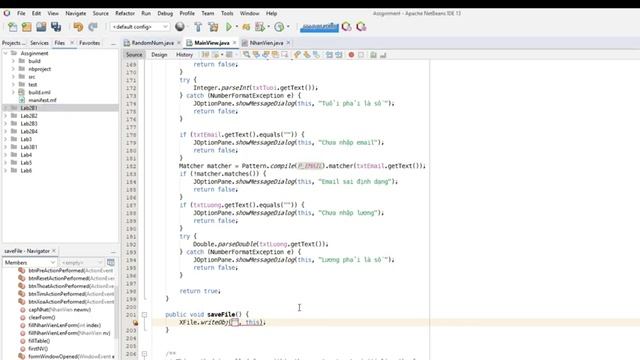The width and height of the screenshot is (640, 360).
Task: Toggle Bookmark in the editor toolbar
Action: [x=316, y=55]
